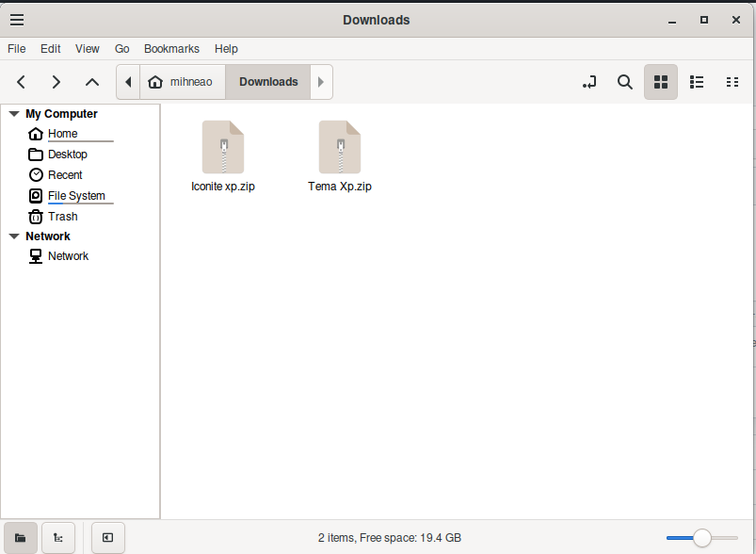Switch to list view
Screen dimensions: 756x554
click(x=696, y=82)
